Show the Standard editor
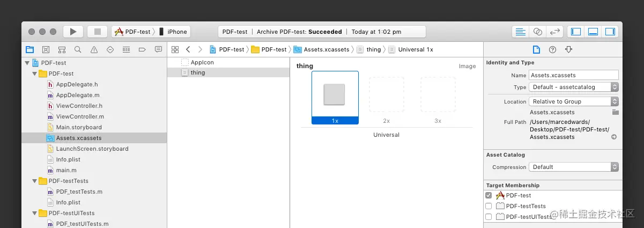 point(520,32)
